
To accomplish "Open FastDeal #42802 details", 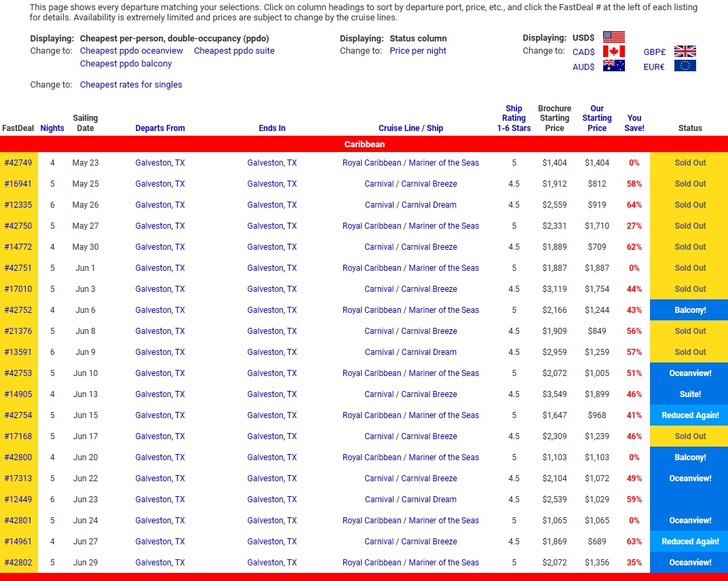I will (x=18, y=563).
